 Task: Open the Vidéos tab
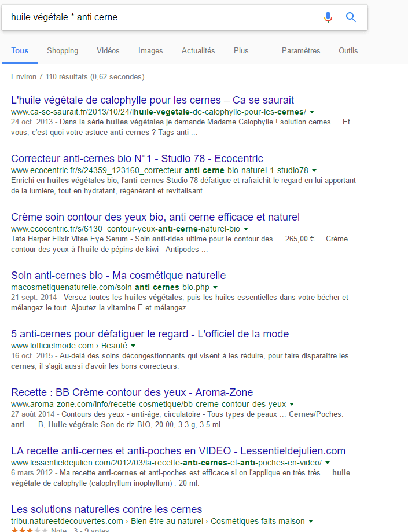(108, 50)
